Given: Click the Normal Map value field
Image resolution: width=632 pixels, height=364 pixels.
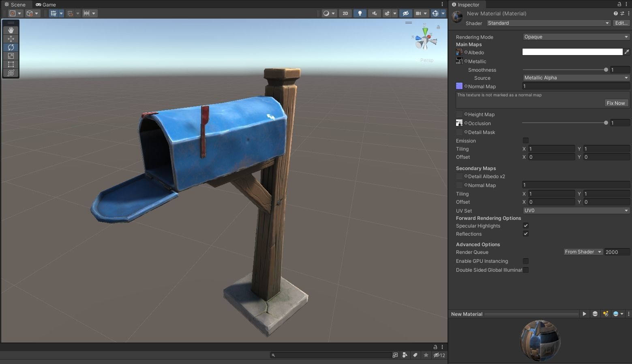Looking at the screenshot, I should pyautogui.click(x=576, y=86).
